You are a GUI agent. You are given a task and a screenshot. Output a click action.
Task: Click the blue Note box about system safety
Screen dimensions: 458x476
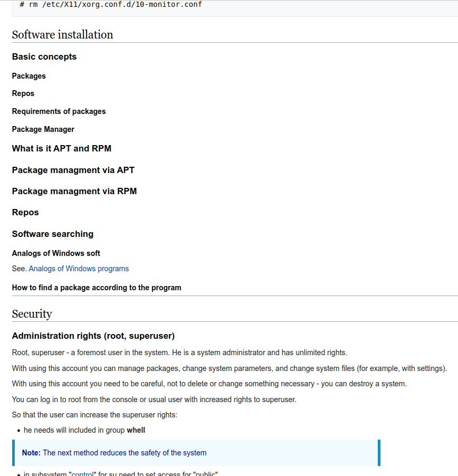tap(195, 453)
